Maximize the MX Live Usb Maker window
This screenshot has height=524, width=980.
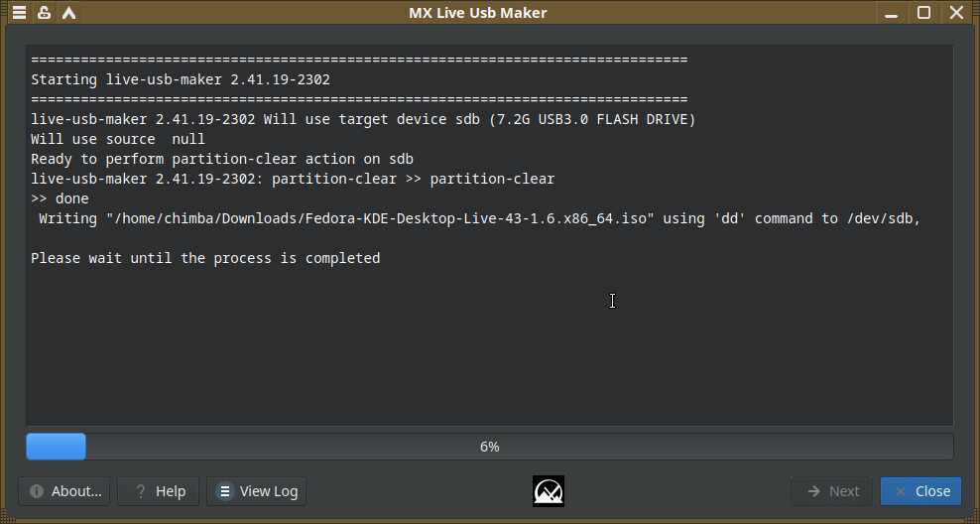[923, 13]
